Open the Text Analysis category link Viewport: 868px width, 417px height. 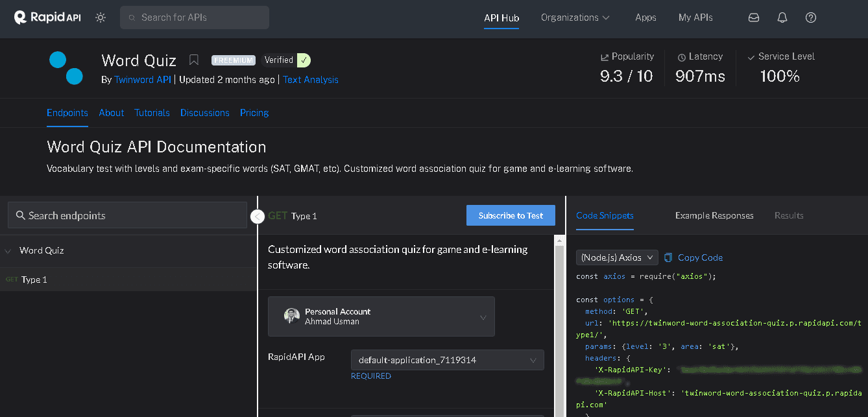pos(311,80)
